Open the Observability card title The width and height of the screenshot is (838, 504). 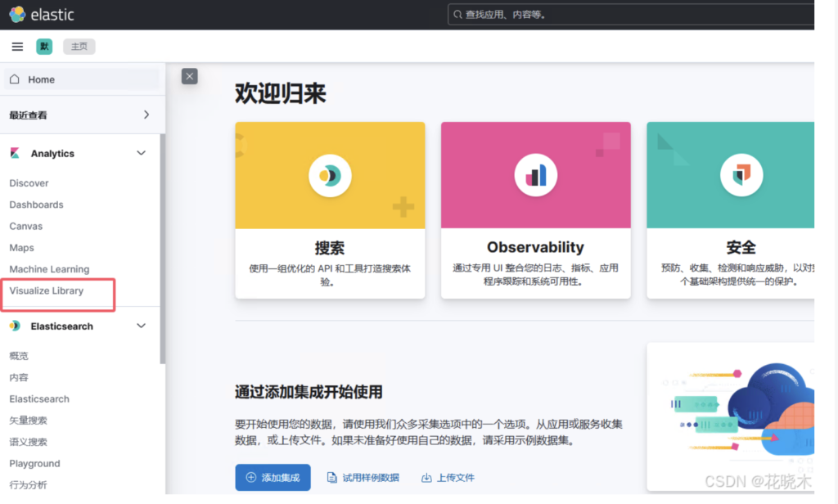coord(535,247)
